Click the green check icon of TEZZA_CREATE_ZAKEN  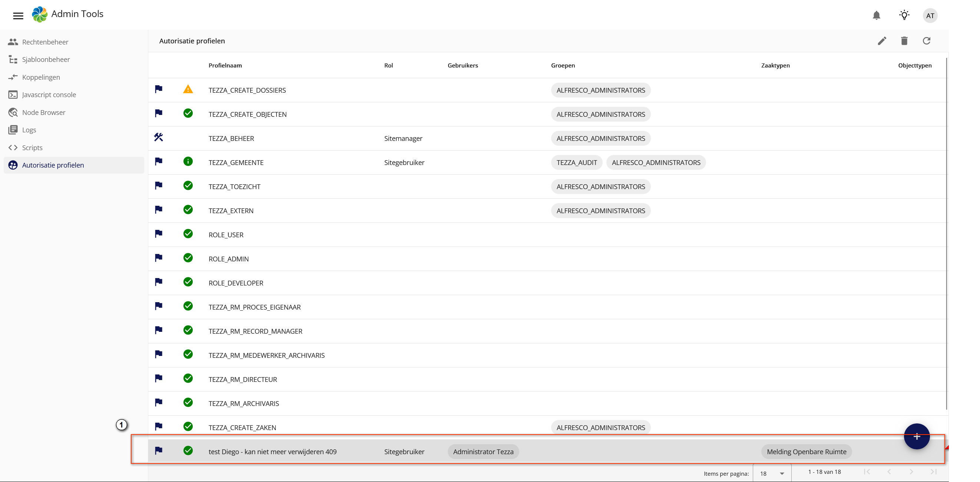tap(188, 426)
